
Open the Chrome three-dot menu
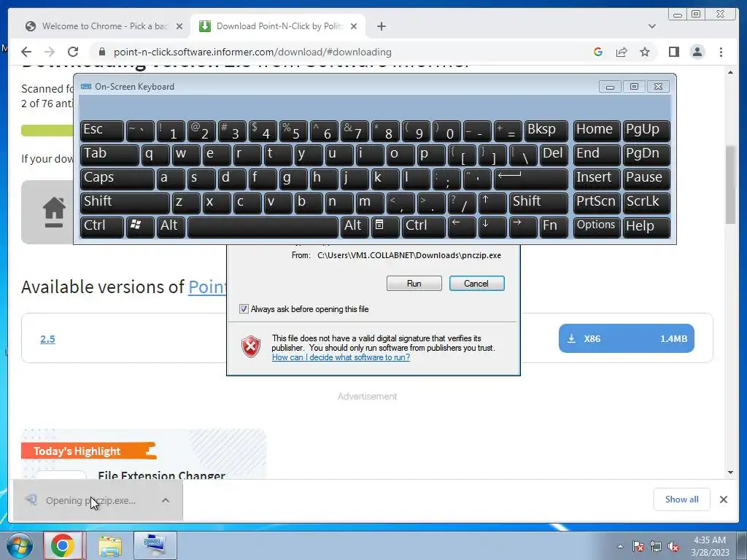tap(721, 52)
